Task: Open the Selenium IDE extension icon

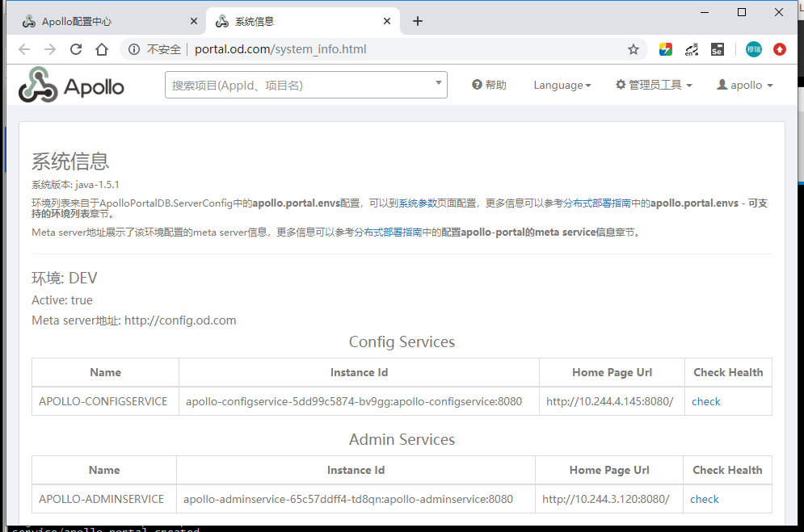Action: (x=718, y=49)
